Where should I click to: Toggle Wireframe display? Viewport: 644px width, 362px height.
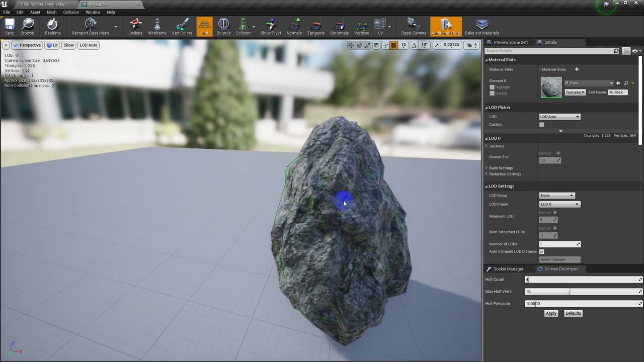coord(157,26)
